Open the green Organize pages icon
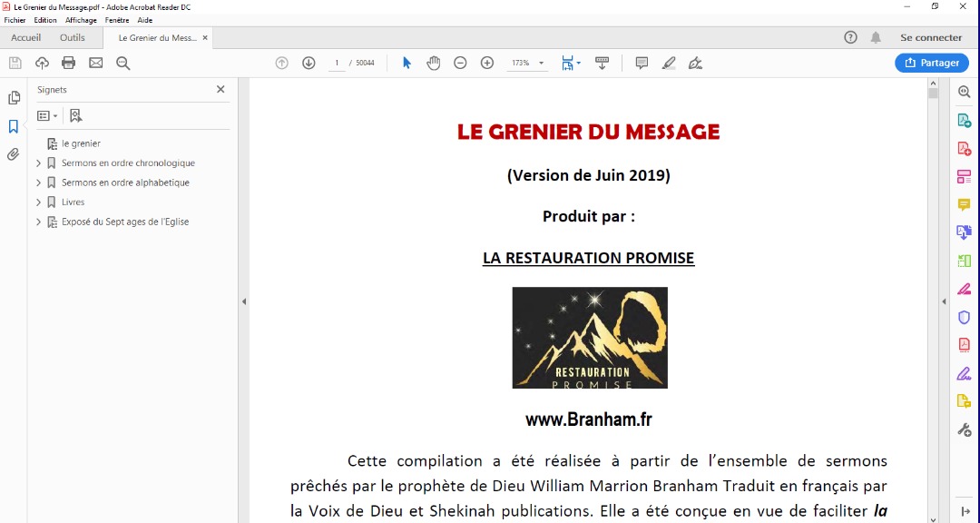The width and height of the screenshot is (980, 523). (x=965, y=261)
